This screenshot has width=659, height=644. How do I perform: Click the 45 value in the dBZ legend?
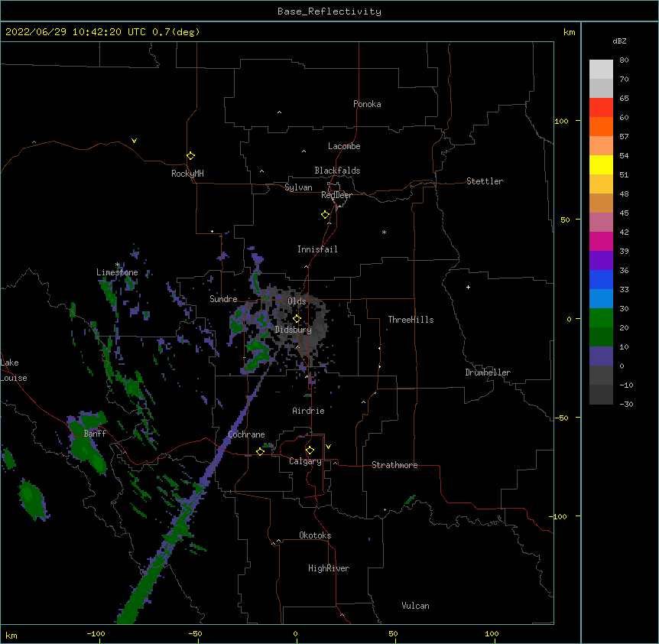624,213
